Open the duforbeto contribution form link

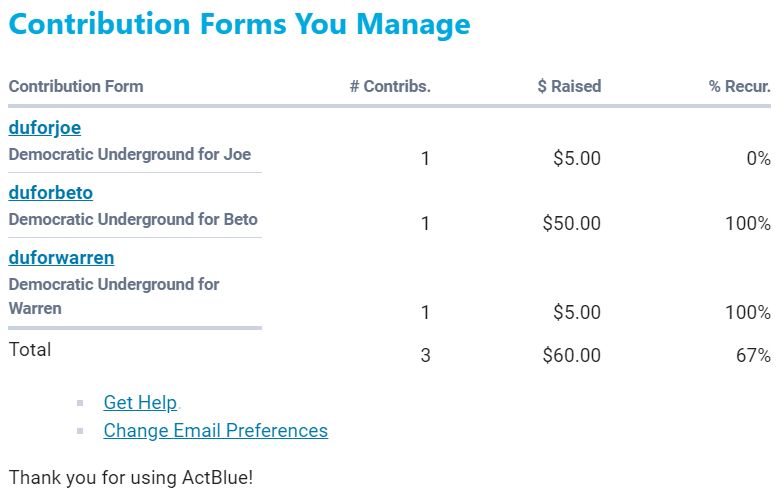point(50,193)
